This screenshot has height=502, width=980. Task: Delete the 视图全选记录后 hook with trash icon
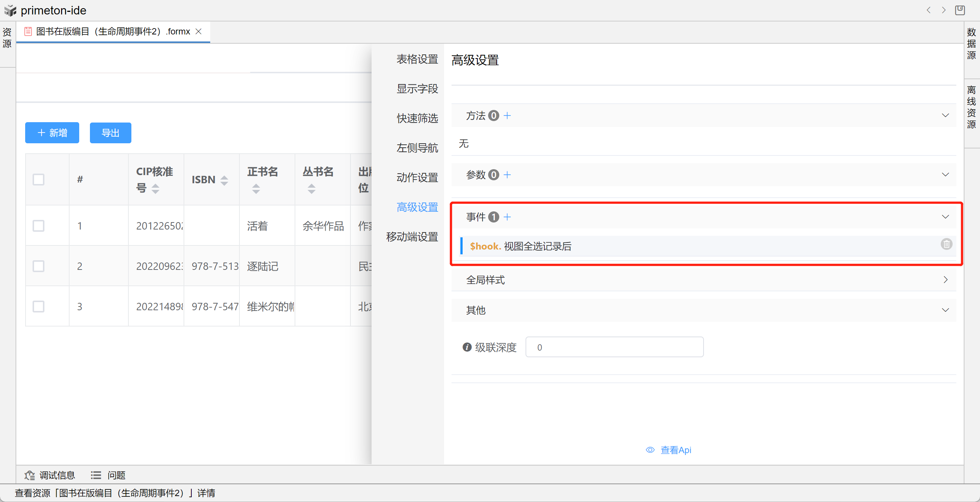tap(946, 244)
